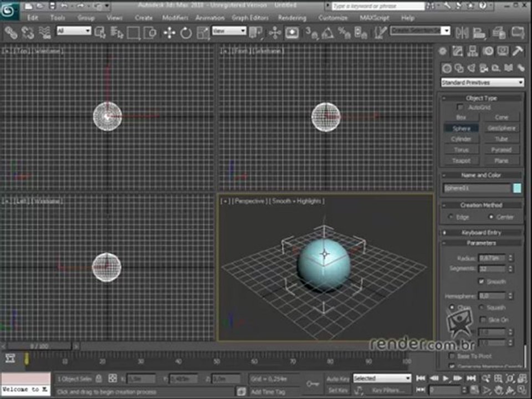The width and height of the screenshot is (532, 399).
Task: Click the GeoSphere primitive button
Action: point(502,128)
